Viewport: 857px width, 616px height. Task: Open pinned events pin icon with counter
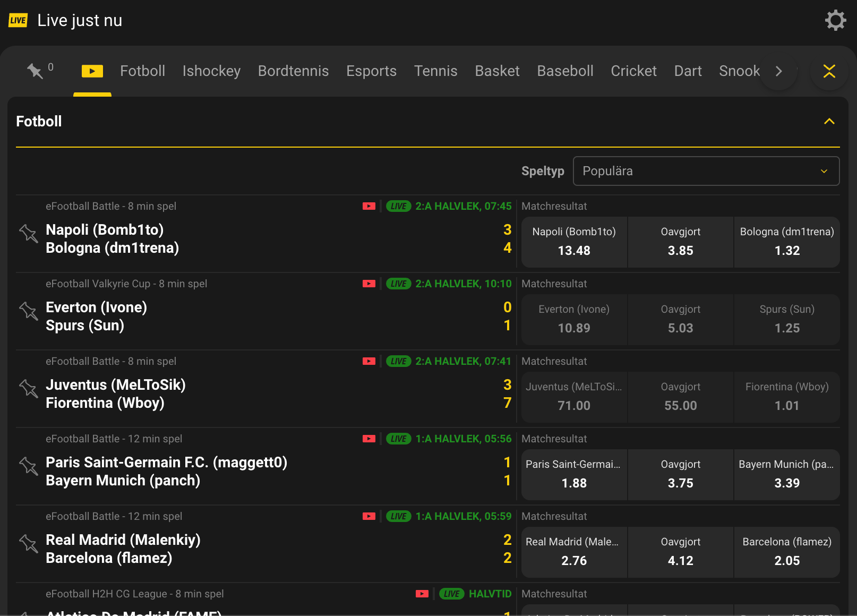(x=40, y=70)
